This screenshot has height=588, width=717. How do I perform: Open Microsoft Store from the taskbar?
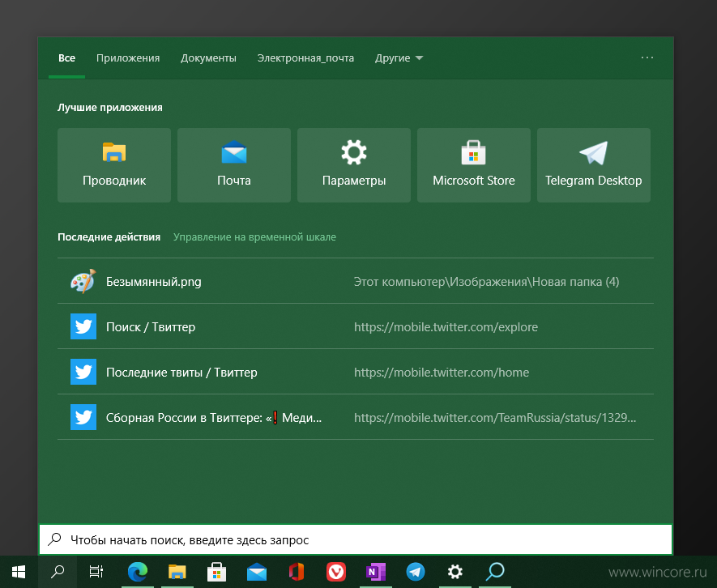[217, 572]
